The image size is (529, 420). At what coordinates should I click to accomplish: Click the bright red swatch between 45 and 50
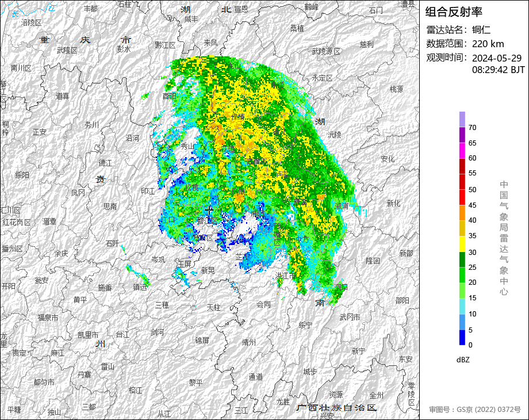(462, 197)
